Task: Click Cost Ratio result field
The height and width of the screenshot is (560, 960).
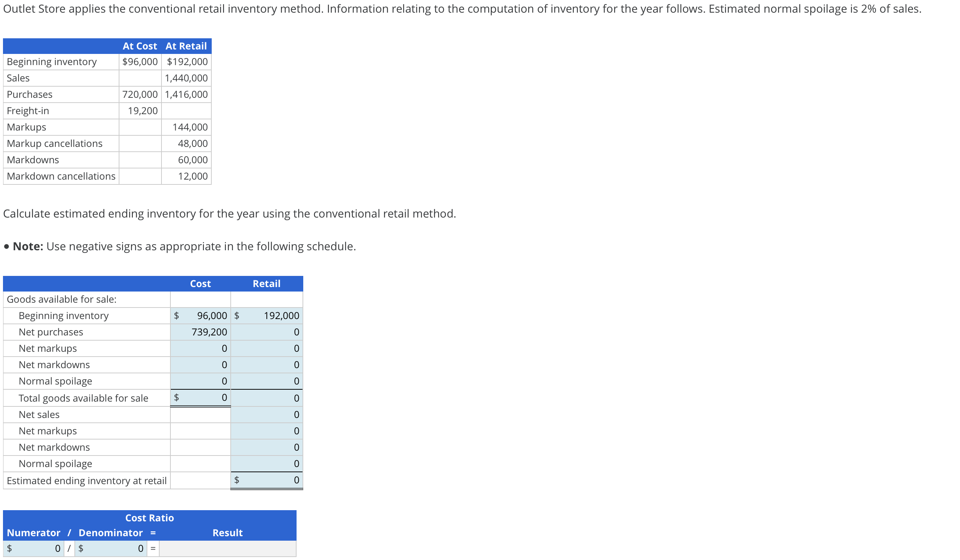Action: coord(227,548)
